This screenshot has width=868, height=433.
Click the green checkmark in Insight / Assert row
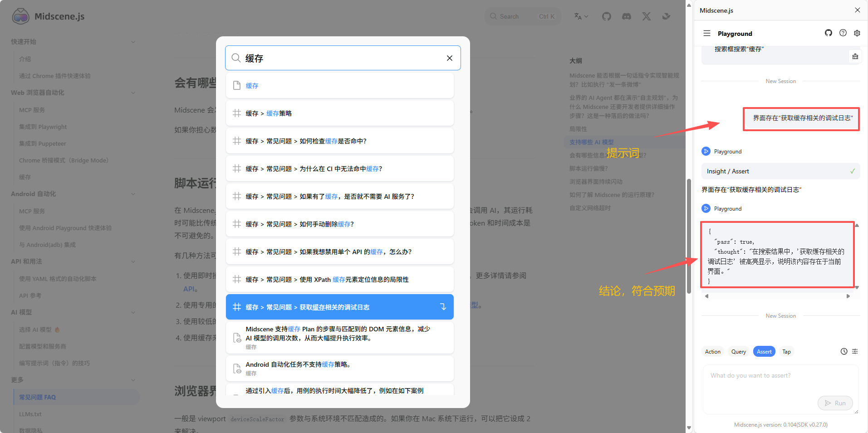(x=853, y=171)
